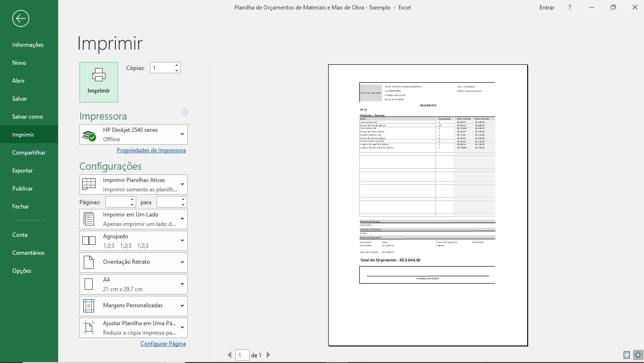Click the 'para' end page field

[168, 202]
